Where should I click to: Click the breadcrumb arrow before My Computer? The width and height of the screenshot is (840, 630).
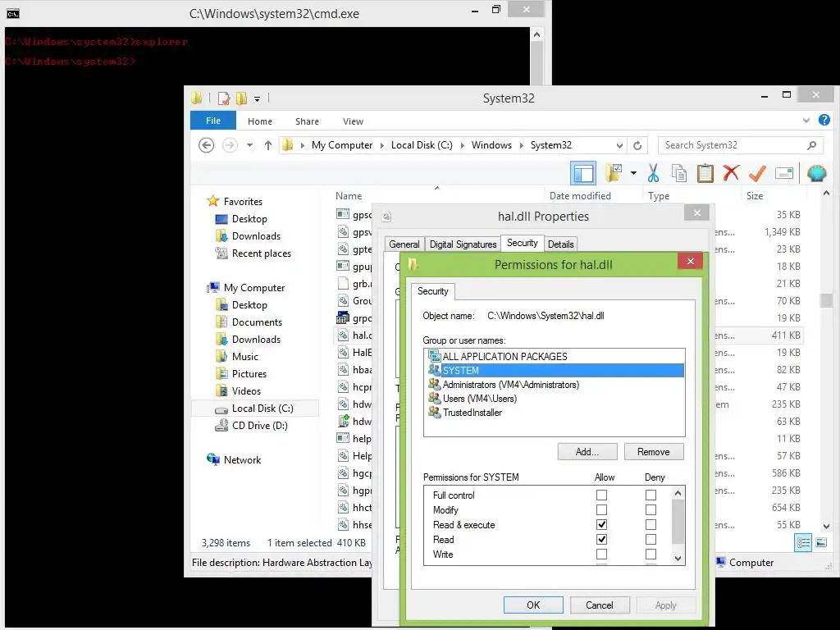303,146
